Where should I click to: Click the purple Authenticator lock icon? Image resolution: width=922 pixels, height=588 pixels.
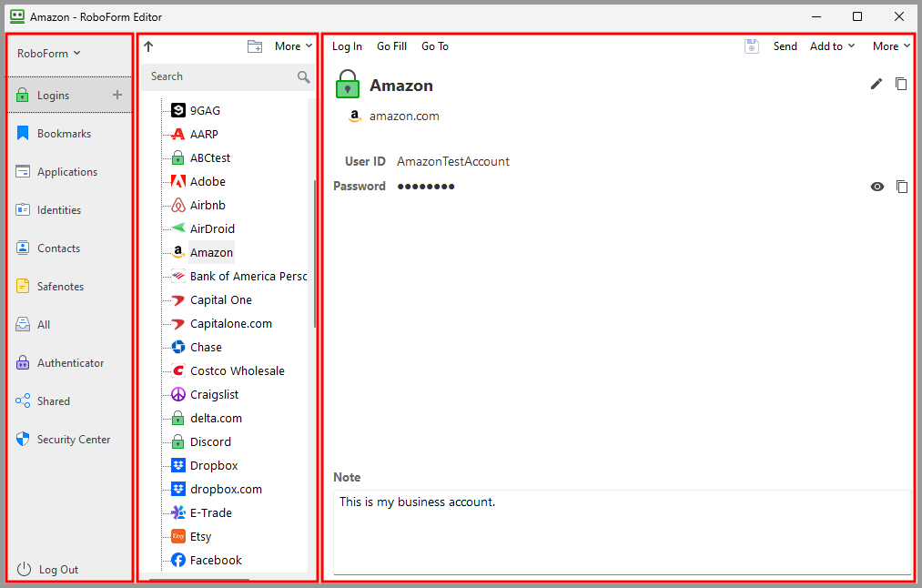point(23,362)
